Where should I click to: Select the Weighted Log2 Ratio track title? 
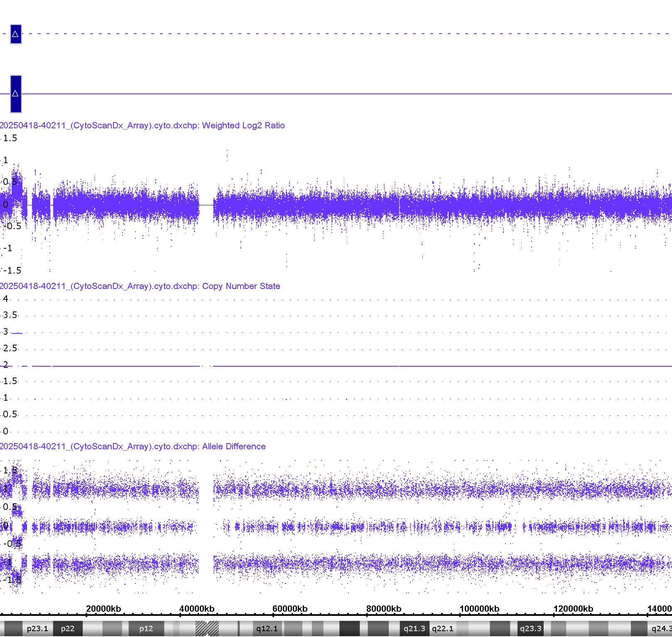coord(142,125)
